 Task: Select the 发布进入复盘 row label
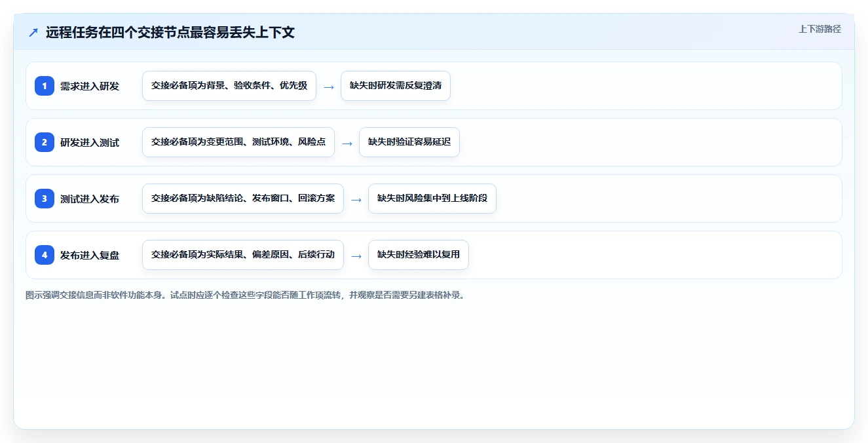[x=90, y=255]
